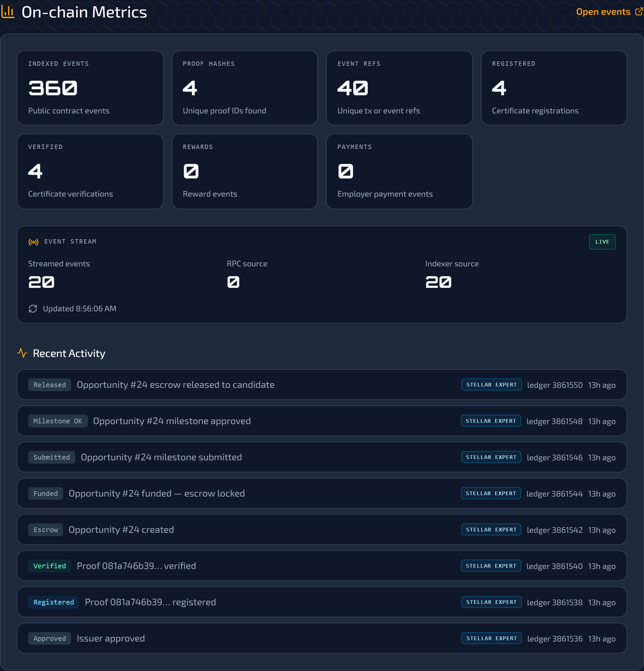This screenshot has height=671, width=644.
Task: Click 'ledger 3861544' text
Action: point(554,494)
